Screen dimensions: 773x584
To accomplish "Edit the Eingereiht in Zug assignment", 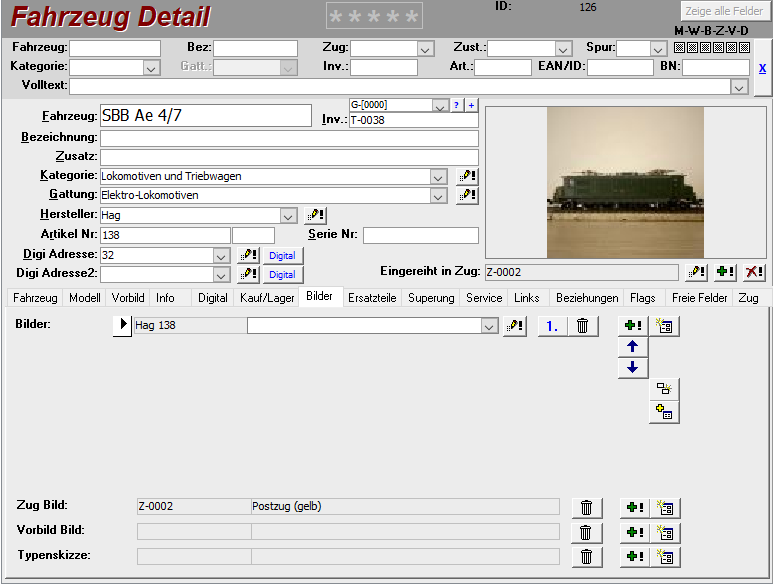I will (x=697, y=272).
